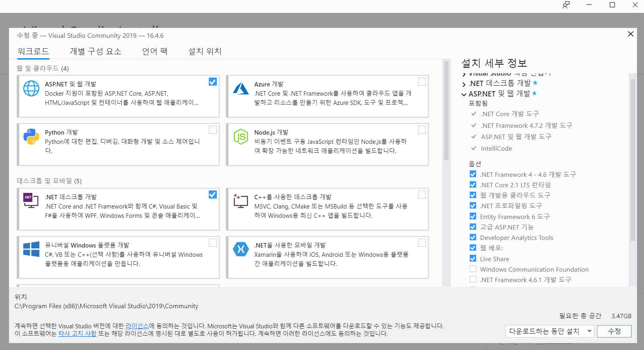Click the Python development logo icon
This screenshot has height=350, width=644.
point(31,137)
